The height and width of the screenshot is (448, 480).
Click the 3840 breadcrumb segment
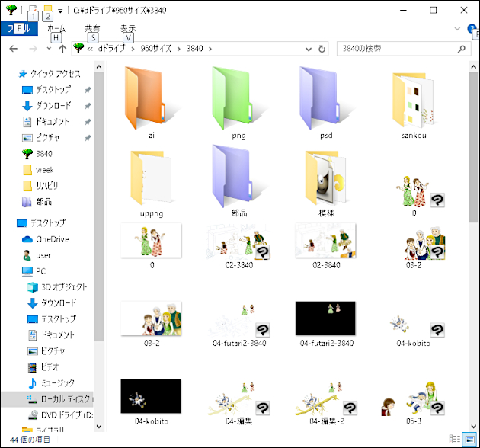pyautogui.click(x=195, y=49)
